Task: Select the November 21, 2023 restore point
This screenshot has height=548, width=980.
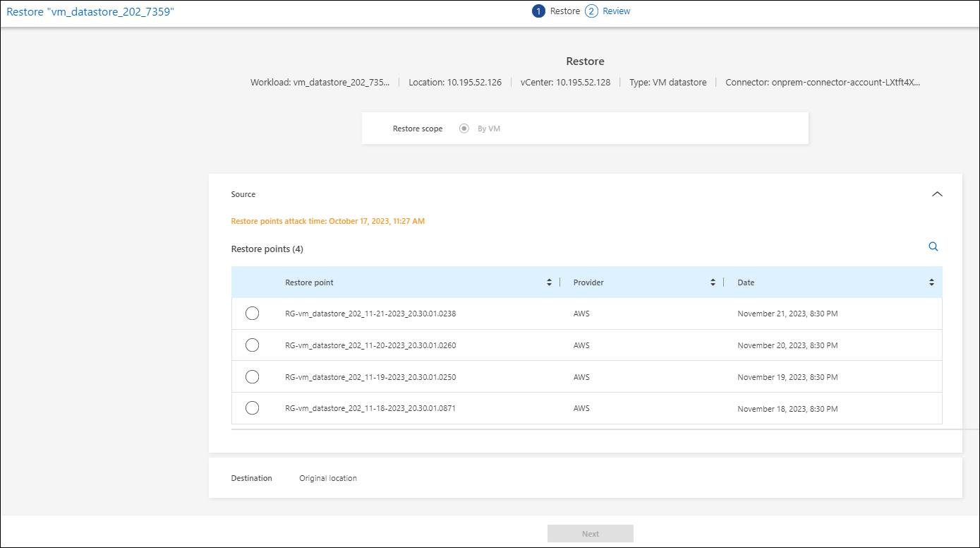Action: click(252, 314)
